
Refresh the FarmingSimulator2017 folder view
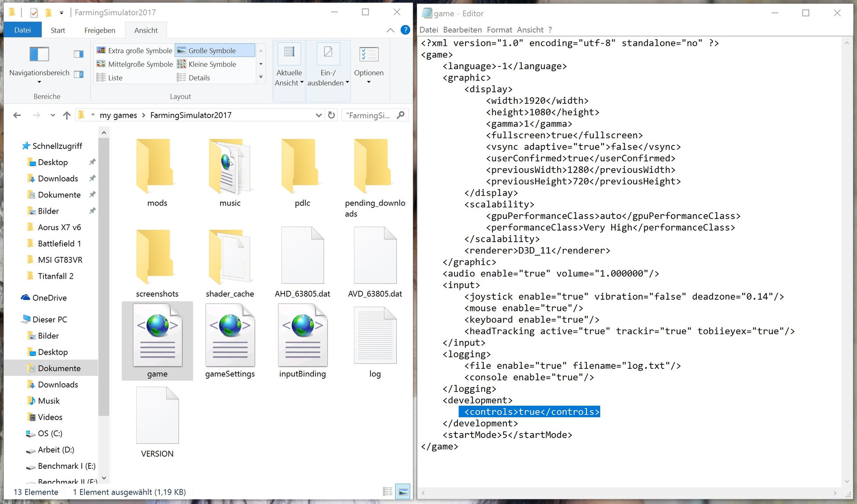(x=331, y=115)
